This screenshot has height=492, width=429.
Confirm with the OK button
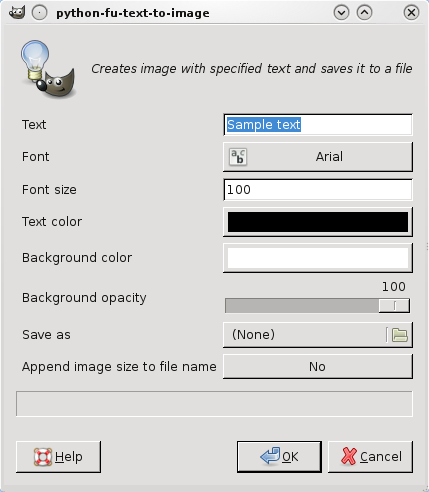[279, 457]
